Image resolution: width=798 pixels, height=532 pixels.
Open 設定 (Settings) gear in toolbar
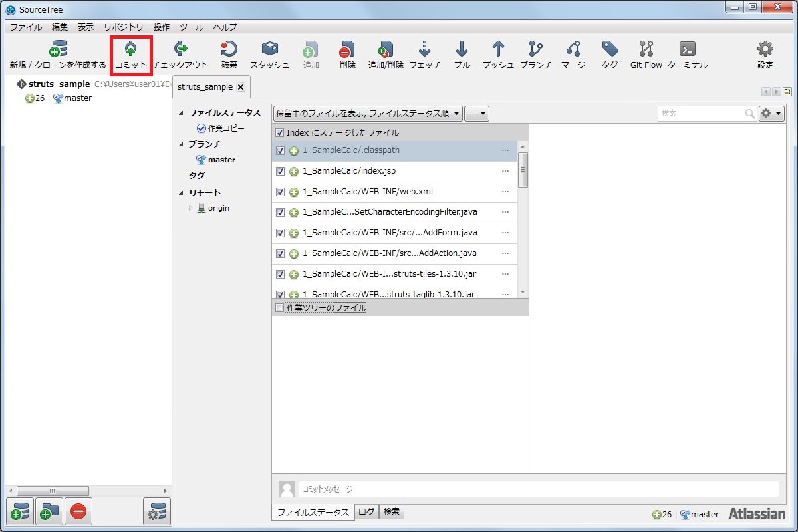(x=765, y=55)
